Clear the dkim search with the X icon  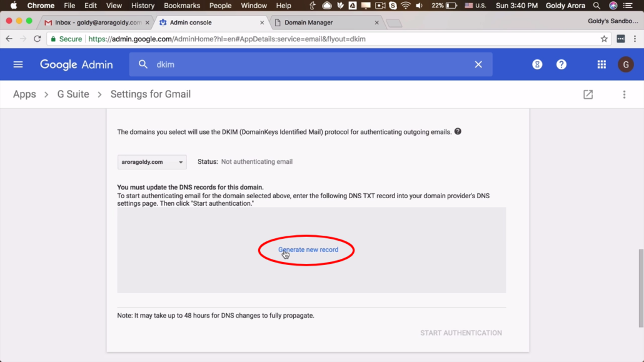point(478,64)
